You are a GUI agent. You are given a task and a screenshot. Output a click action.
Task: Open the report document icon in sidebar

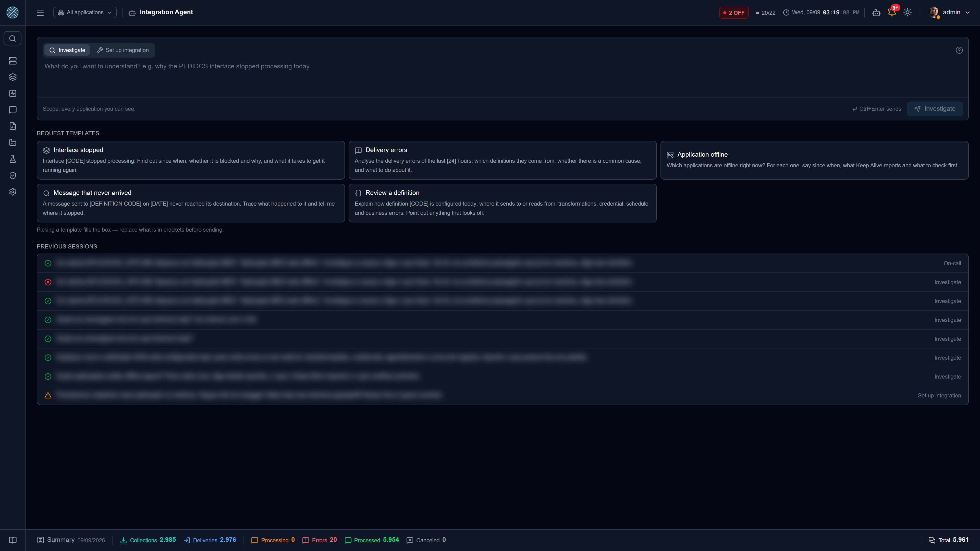pos(13,126)
